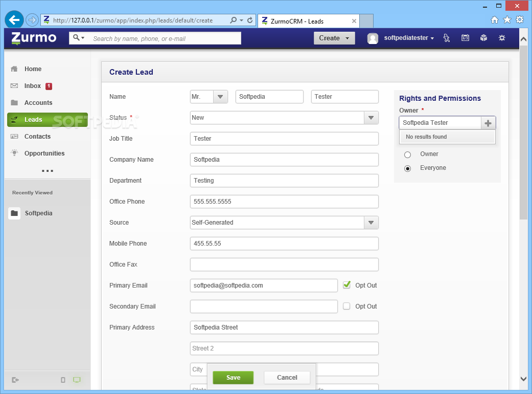Select the ZurmoCRM - Leads browser tab
The image size is (532, 394).
point(309,21)
